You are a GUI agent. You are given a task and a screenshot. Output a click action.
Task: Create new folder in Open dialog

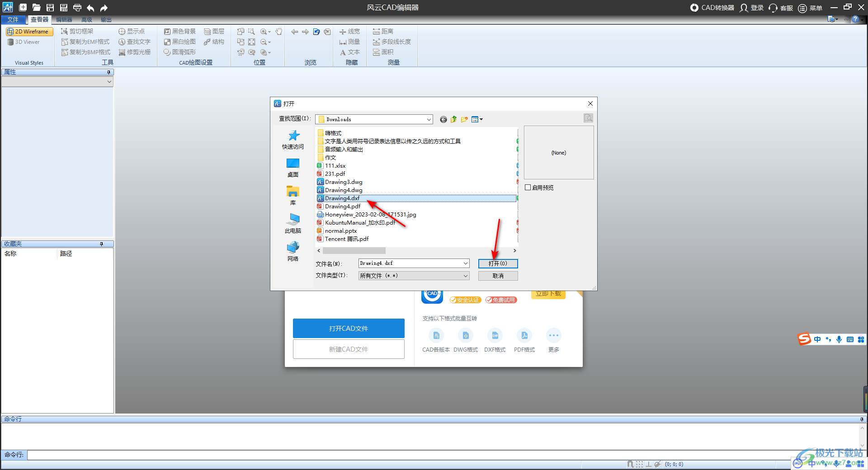pyautogui.click(x=464, y=119)
